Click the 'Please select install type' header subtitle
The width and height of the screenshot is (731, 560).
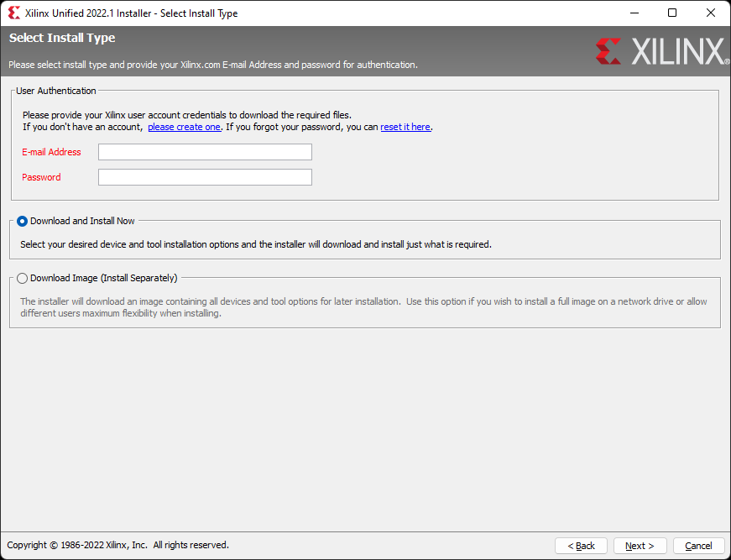[213, 65]
